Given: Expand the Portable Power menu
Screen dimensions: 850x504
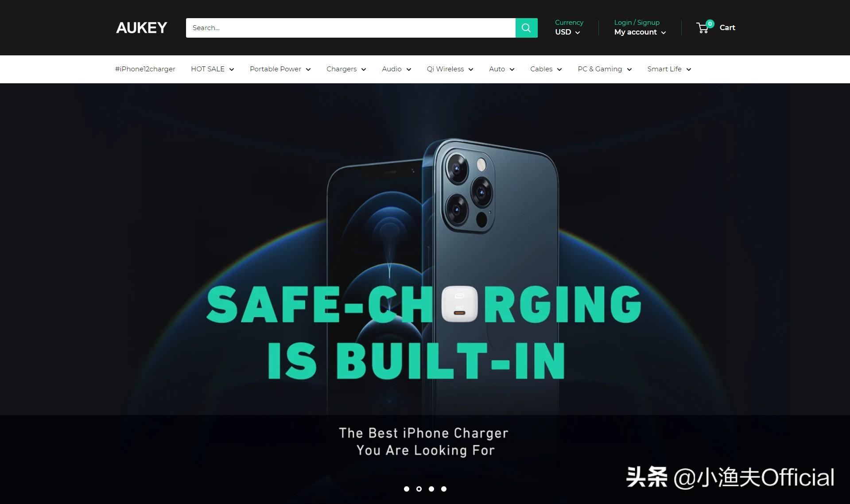Looking at the screenshot, I should tap(280, 69).
